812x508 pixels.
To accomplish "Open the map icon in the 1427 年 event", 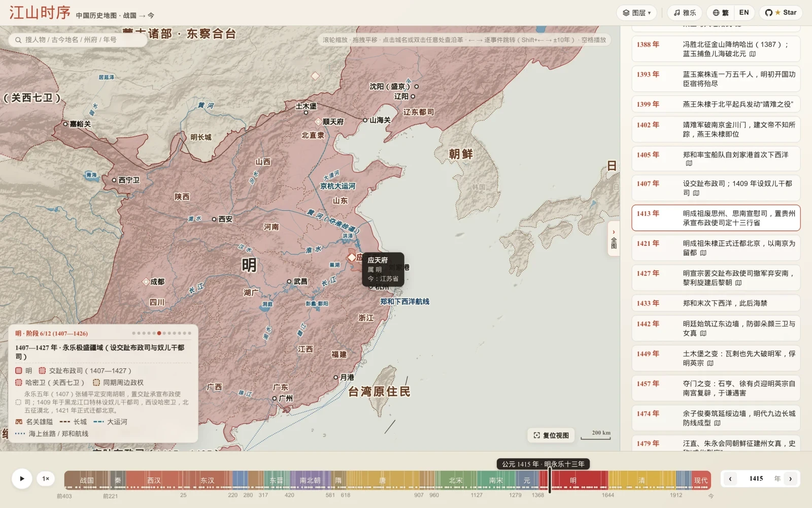I will coord(738,283).
